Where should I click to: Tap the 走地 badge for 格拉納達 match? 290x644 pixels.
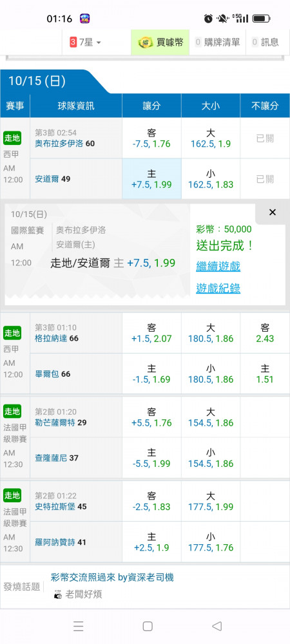[12, 333]
